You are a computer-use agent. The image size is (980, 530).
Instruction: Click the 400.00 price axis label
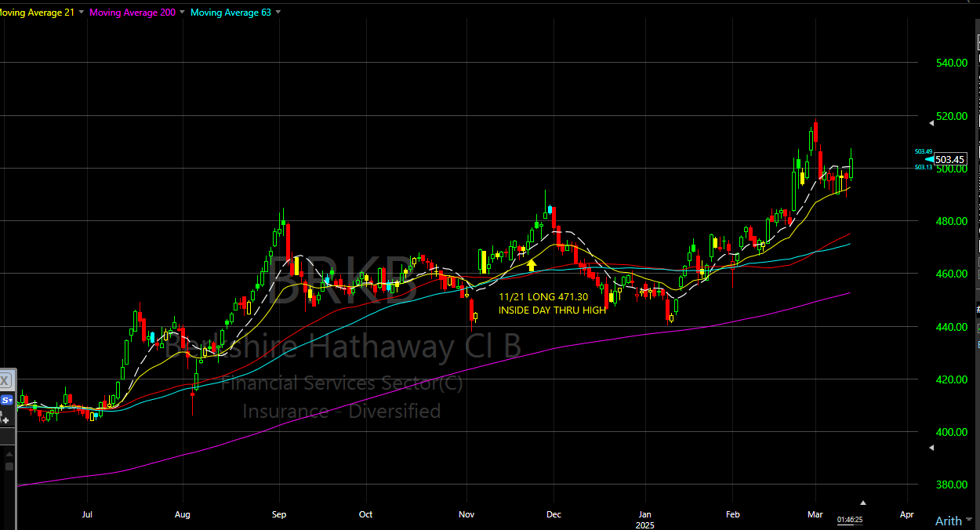pyautogui.click(x=950, y=433)
